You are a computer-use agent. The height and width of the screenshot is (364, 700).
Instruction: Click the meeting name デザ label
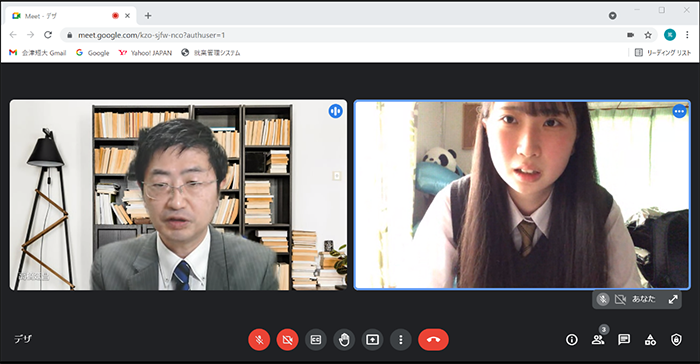[23, 339]
